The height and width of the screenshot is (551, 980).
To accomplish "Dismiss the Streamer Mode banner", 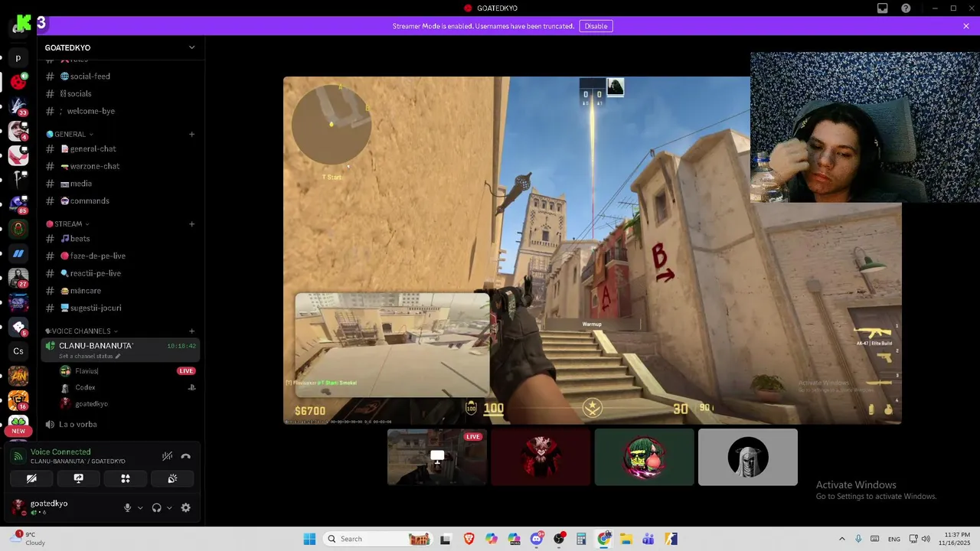I will click(x=966, y=26).
